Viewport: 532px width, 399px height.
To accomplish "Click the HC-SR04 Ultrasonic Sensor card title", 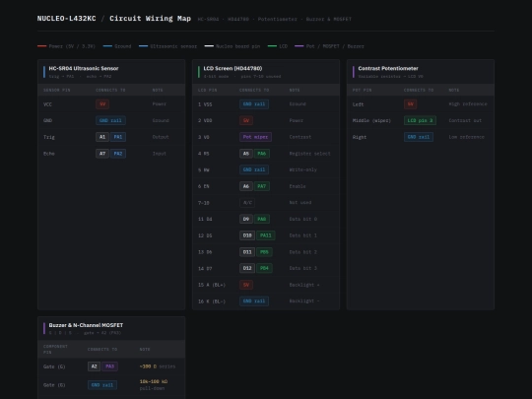I will point(84,68).
